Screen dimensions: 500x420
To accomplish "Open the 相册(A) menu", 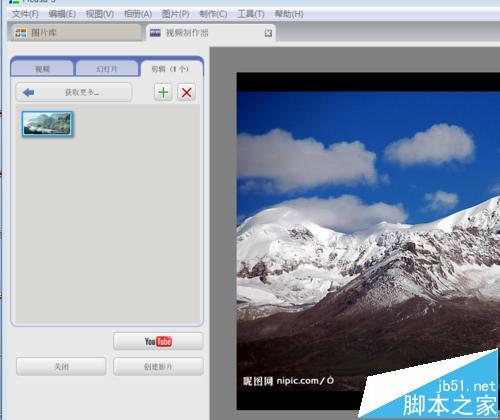I will pyautogui.click(x=138, y=14).
